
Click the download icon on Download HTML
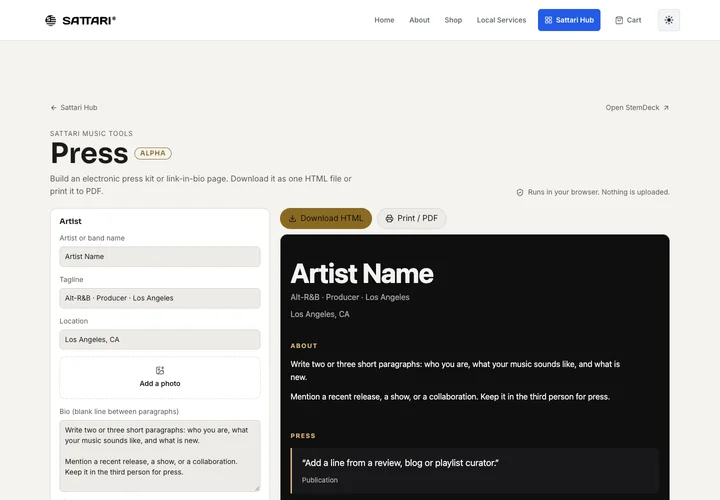click(x=292, y=219)
